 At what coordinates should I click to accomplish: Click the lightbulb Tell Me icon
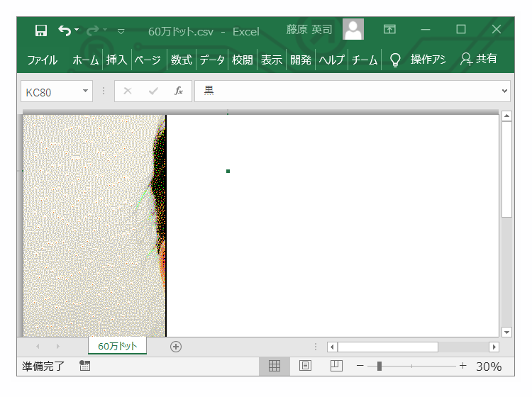click(x=395, y=60)
